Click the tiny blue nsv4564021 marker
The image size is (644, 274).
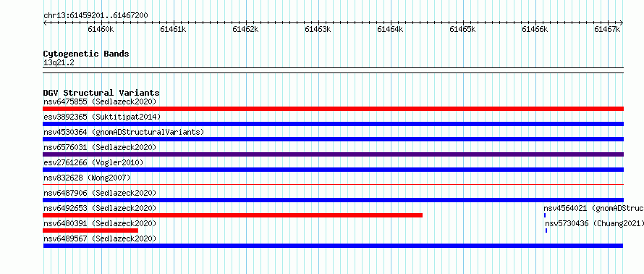pos(545,215)
